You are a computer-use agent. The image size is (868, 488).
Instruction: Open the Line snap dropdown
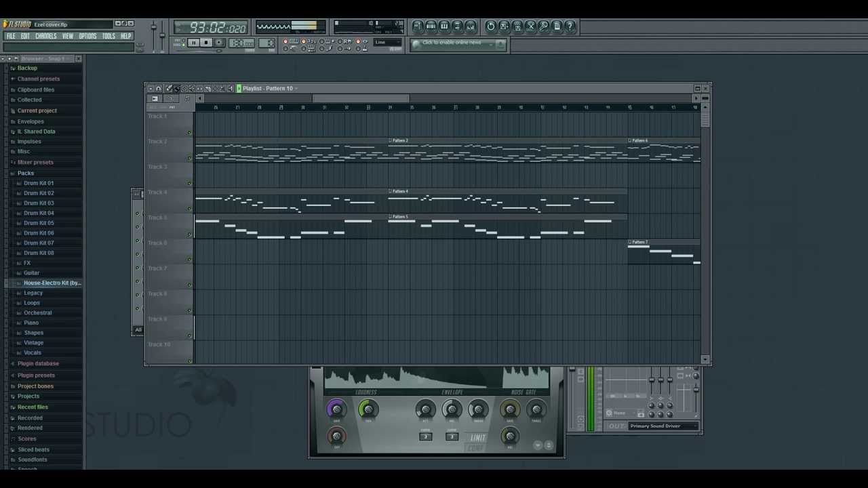click(x=387, y=43)
